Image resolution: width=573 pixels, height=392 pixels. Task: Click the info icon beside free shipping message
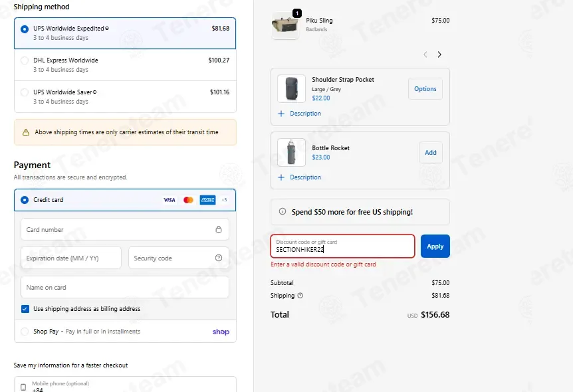click(x=282, y=211)
